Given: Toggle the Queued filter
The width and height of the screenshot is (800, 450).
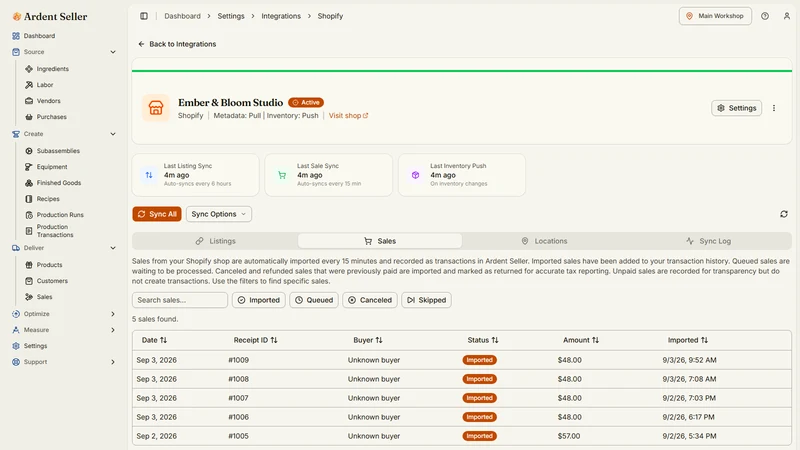Looking at the screenshot, I should 314,300.
